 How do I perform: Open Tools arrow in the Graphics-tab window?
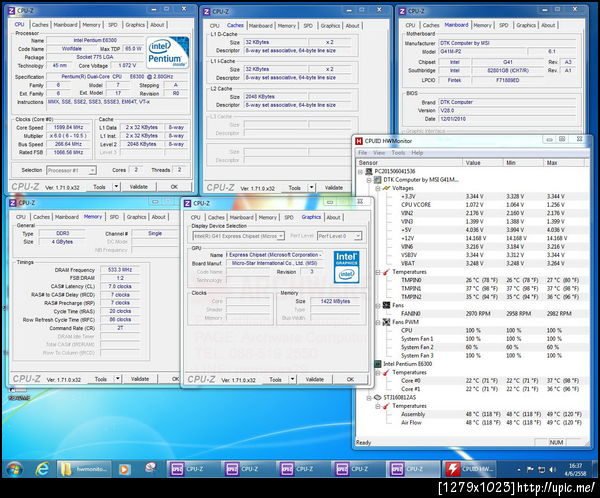click(292, 379)
